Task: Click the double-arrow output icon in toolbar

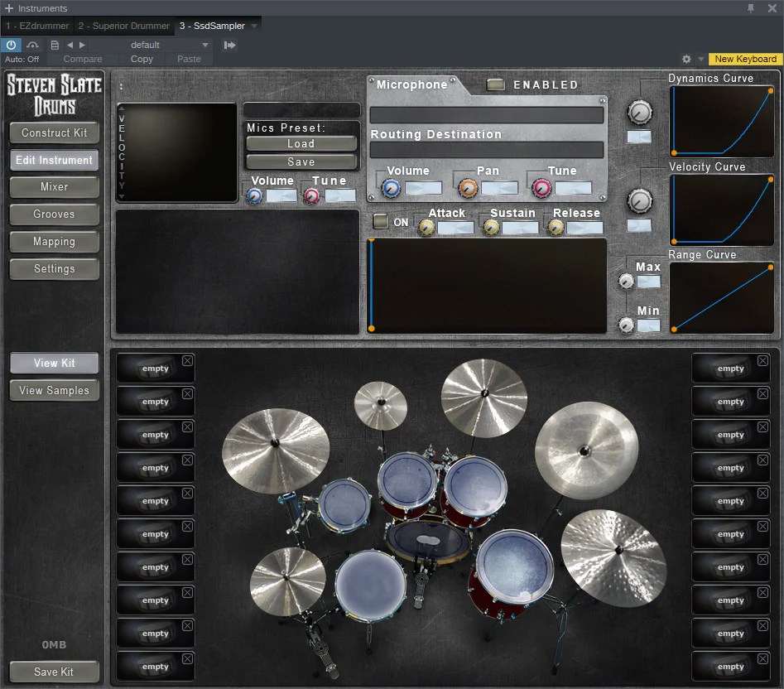Action: click(x=229, y=45)
